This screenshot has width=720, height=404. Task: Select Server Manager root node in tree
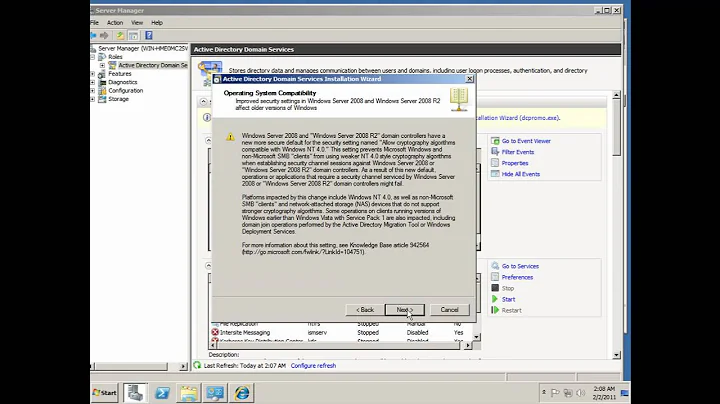[142, 48]
